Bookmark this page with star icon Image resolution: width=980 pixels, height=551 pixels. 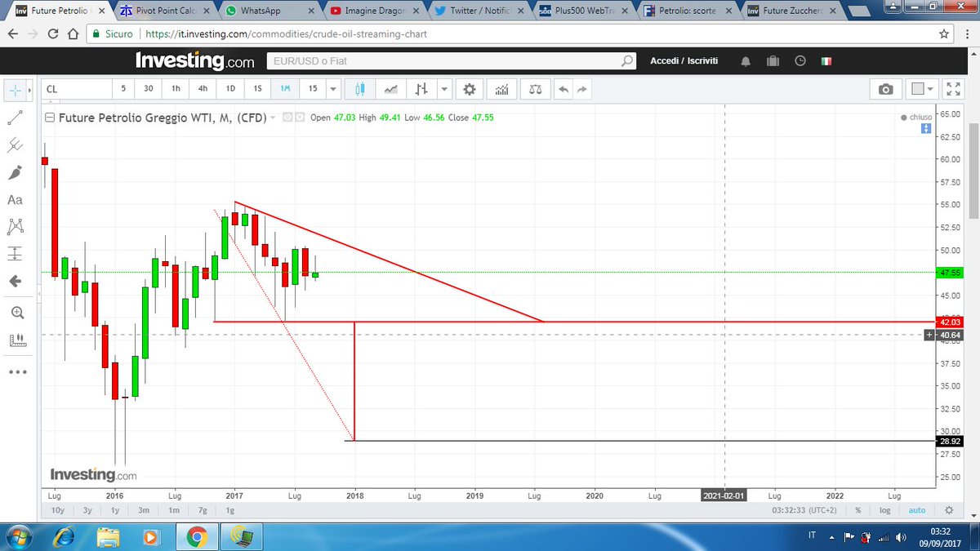tap(943, 34)
